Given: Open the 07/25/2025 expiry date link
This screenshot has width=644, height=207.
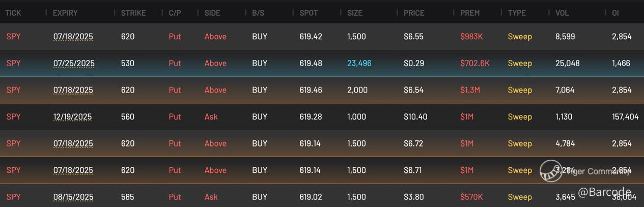Looking at the screenshot, I should (x=74, y=64).
